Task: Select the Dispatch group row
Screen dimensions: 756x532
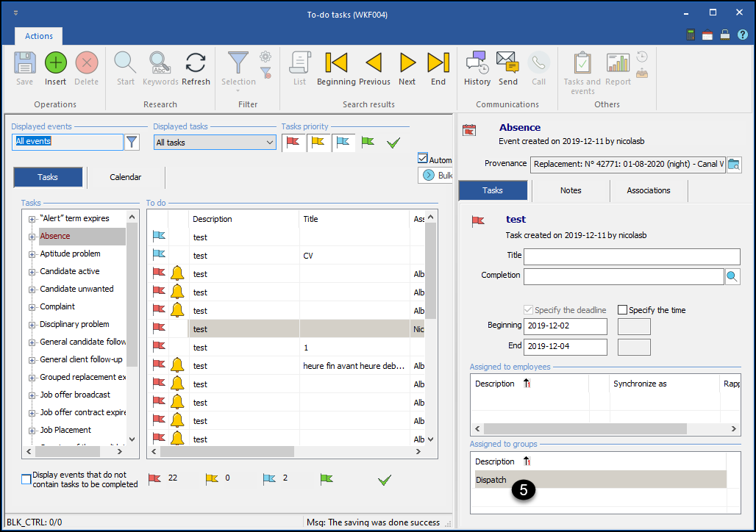Action: click(x=600, y=480)
